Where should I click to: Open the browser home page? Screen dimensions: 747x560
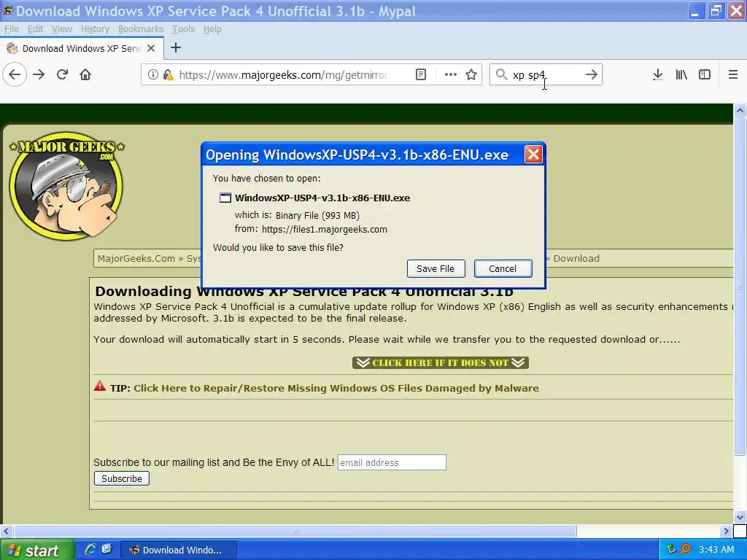click(x=85, y=75)
